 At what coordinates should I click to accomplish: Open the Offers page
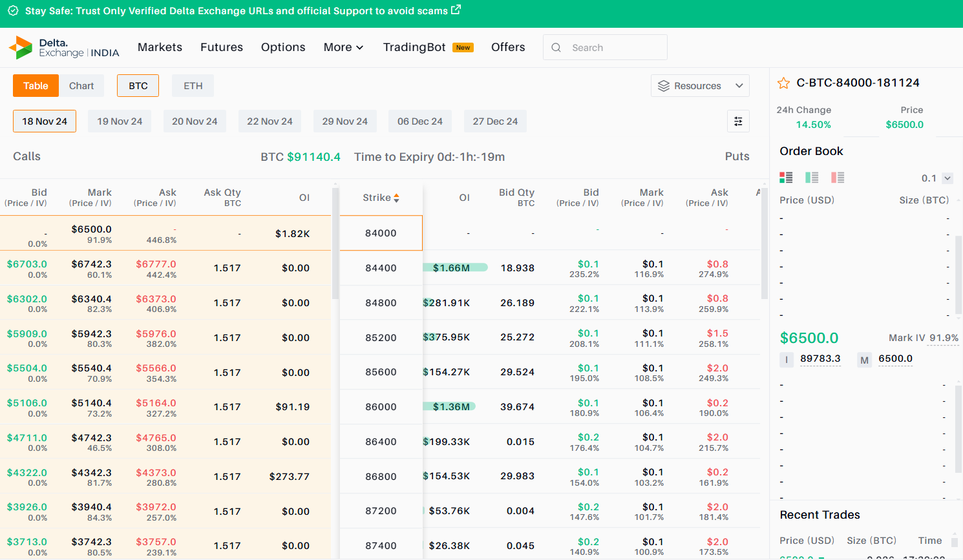(508, 47)
